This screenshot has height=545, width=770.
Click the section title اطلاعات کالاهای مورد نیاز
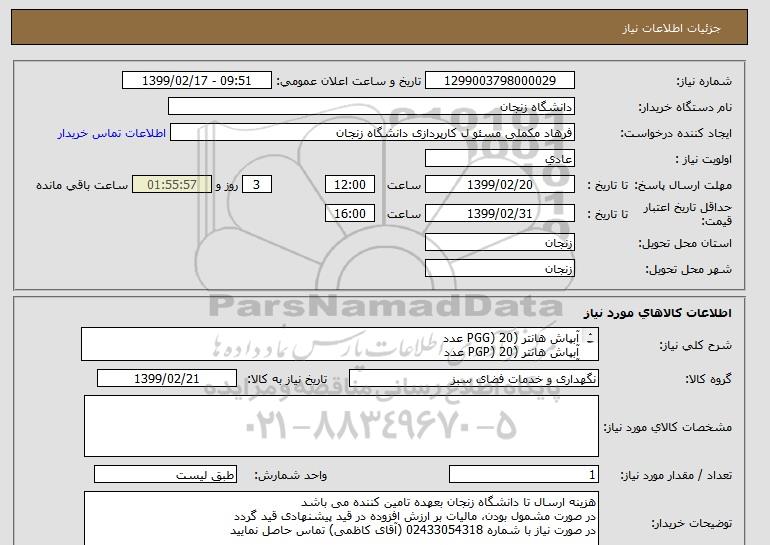pyautogui.click(x=657, y=313)
